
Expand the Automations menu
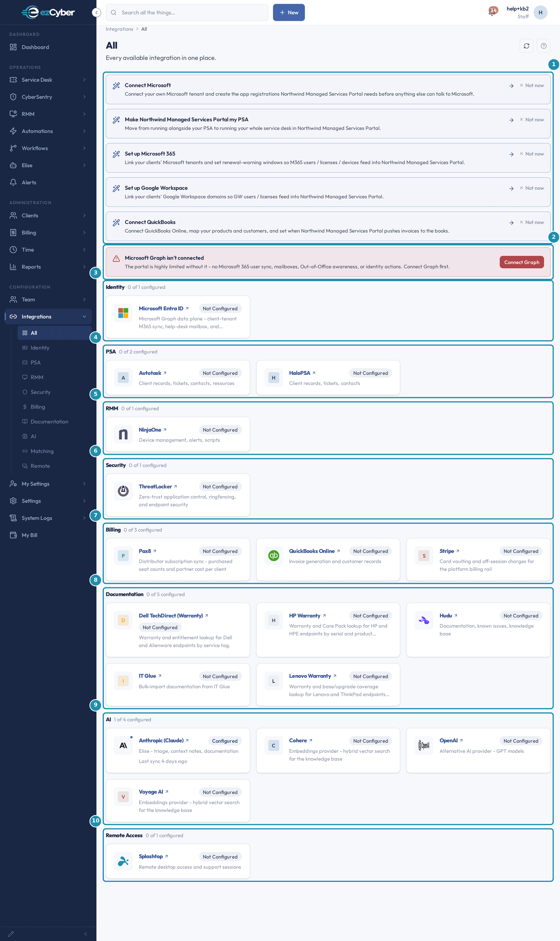(48, 131)
